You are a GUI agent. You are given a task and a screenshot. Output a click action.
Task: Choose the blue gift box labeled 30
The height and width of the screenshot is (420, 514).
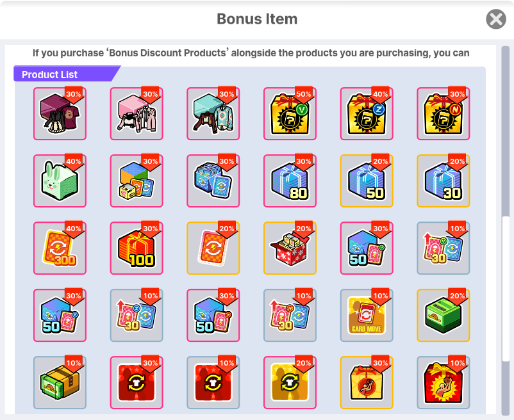[444, 181]
